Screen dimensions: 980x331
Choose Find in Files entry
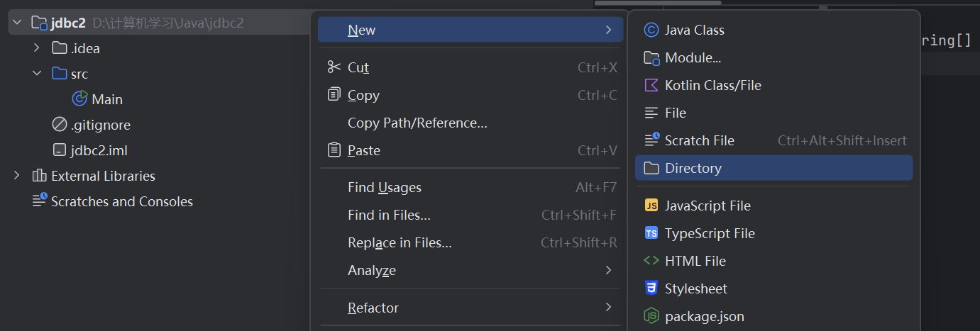470,215
